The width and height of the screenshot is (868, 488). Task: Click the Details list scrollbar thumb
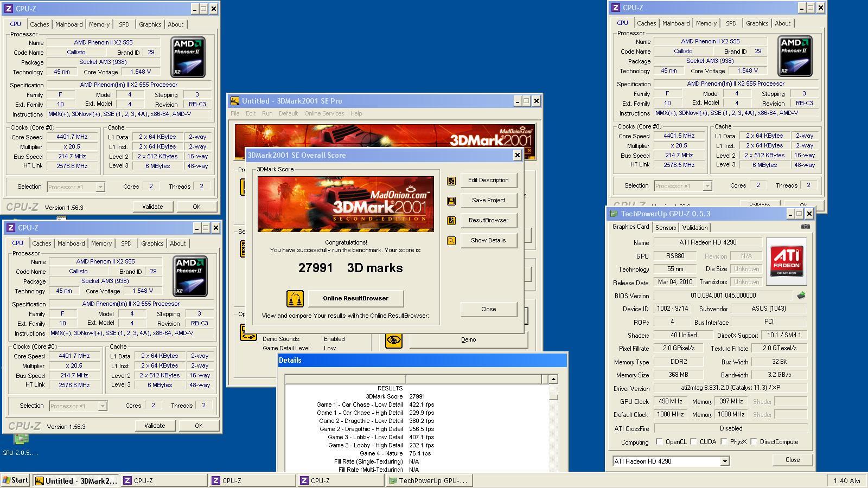tap(553, 397)
